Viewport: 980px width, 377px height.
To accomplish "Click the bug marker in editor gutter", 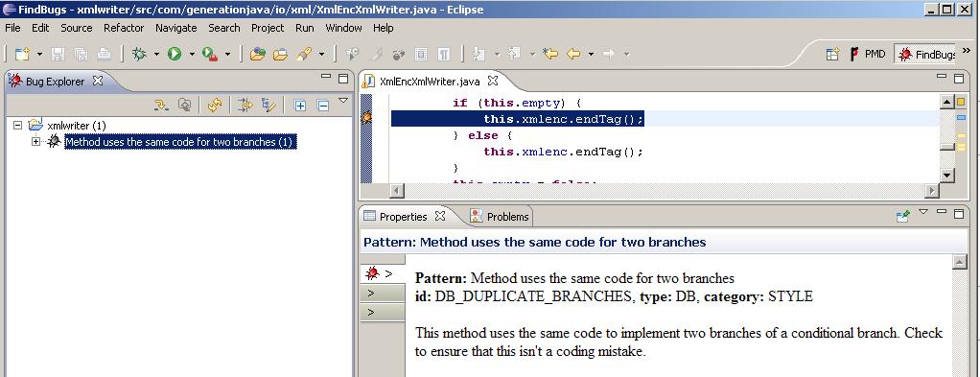I will (366, 118).
